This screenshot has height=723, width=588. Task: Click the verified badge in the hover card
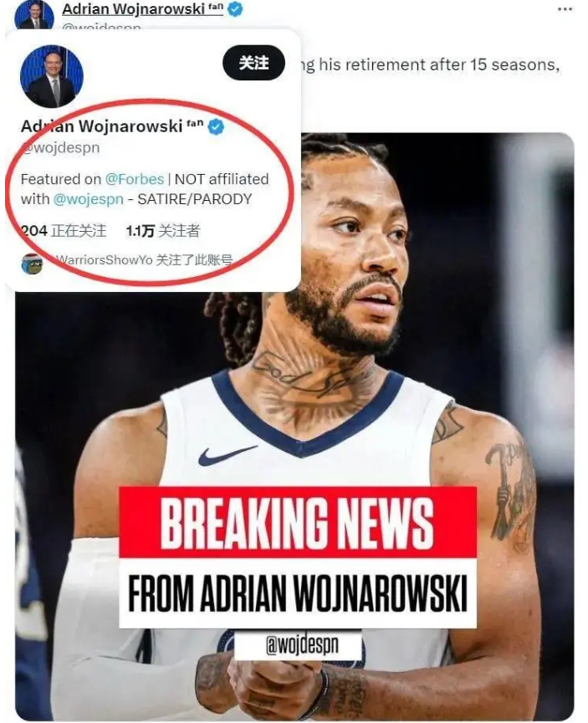point(215,126)
